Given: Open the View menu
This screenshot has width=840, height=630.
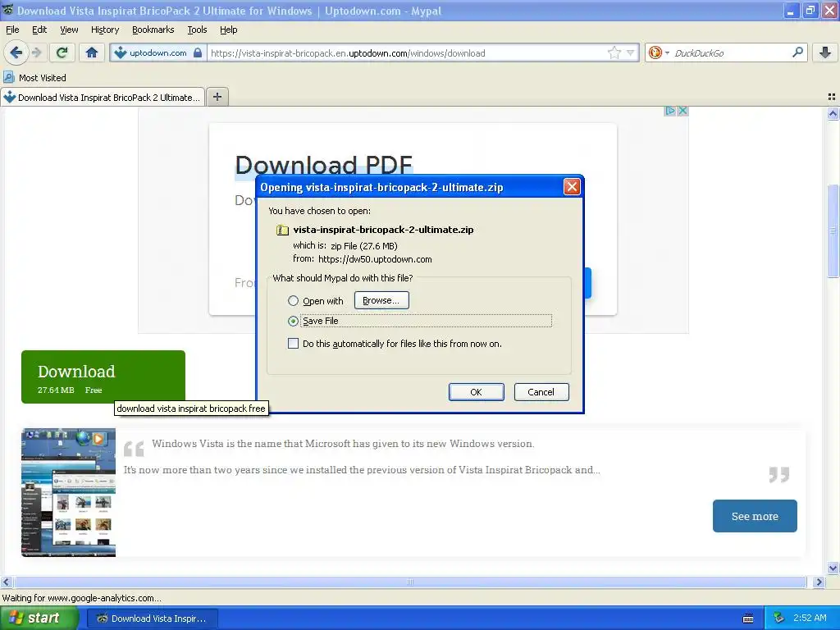Looking at the screenshot, I should click(69, 30).
